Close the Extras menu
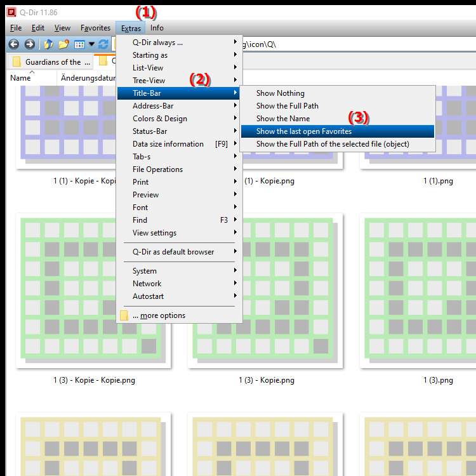Screen dimensions: 476x476 [131, 28]
